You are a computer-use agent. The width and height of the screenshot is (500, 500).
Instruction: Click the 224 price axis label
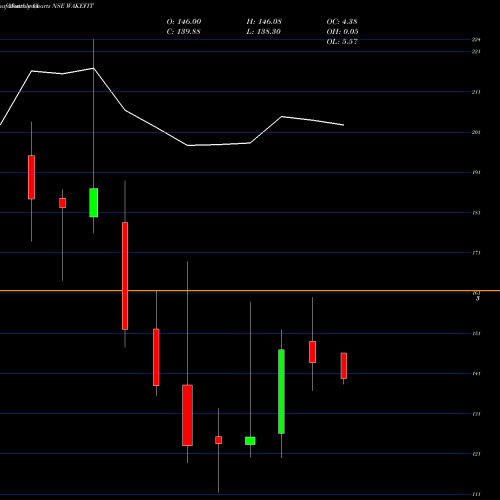click(476, 40)
